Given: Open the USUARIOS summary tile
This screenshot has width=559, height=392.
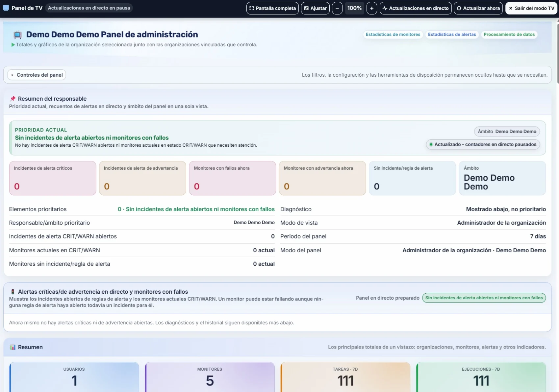Looking at the screenshot, I should coord(74,377).
